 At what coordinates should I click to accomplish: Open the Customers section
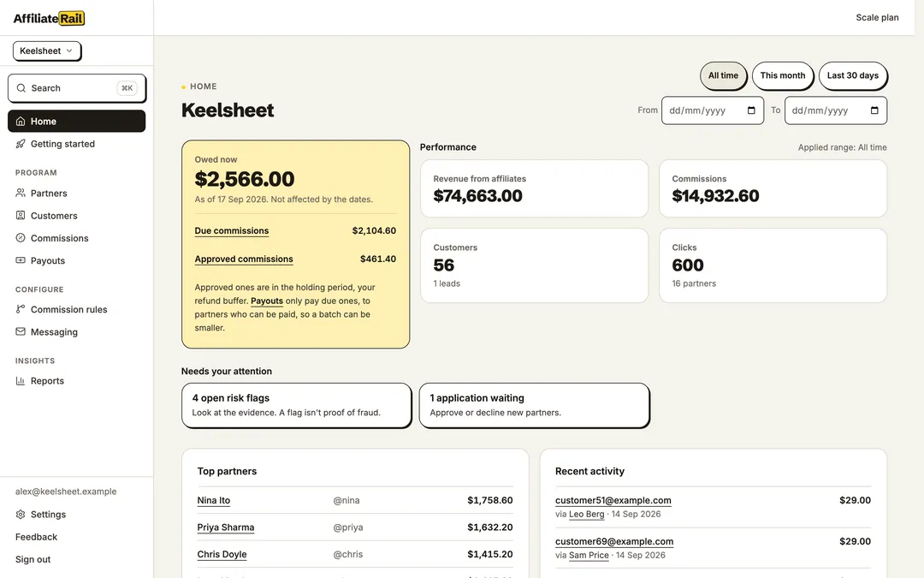77,215
